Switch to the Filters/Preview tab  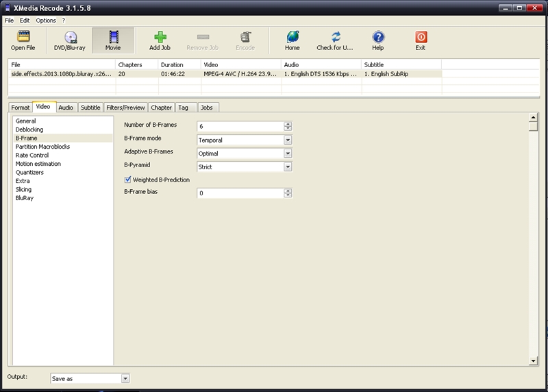tap(125, 108)
